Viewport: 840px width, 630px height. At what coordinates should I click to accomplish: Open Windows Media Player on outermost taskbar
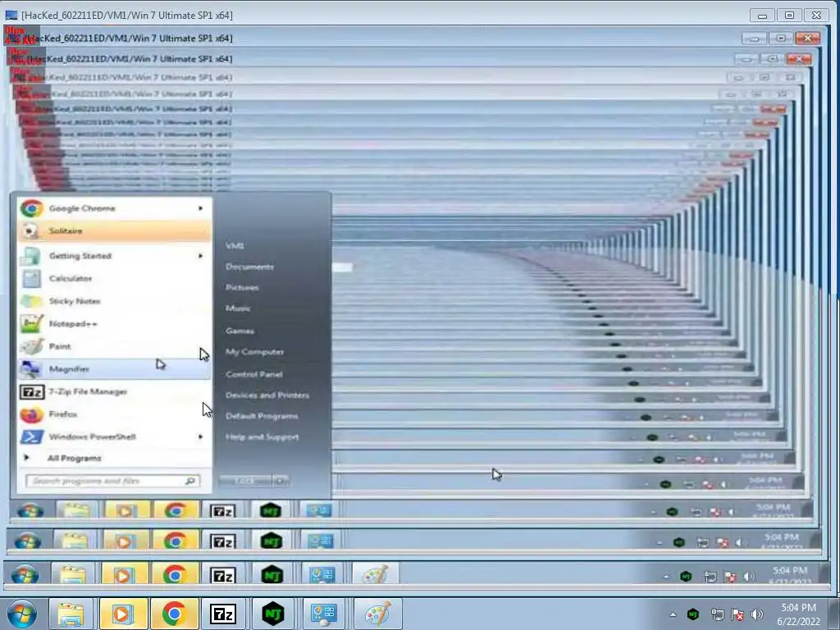[x=123, y=614]
